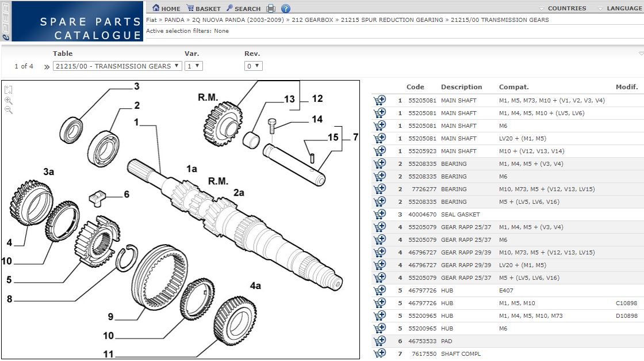This screenshot has height=361, width=644.
Task: Click the print icon
Action: tap(271, 8)
